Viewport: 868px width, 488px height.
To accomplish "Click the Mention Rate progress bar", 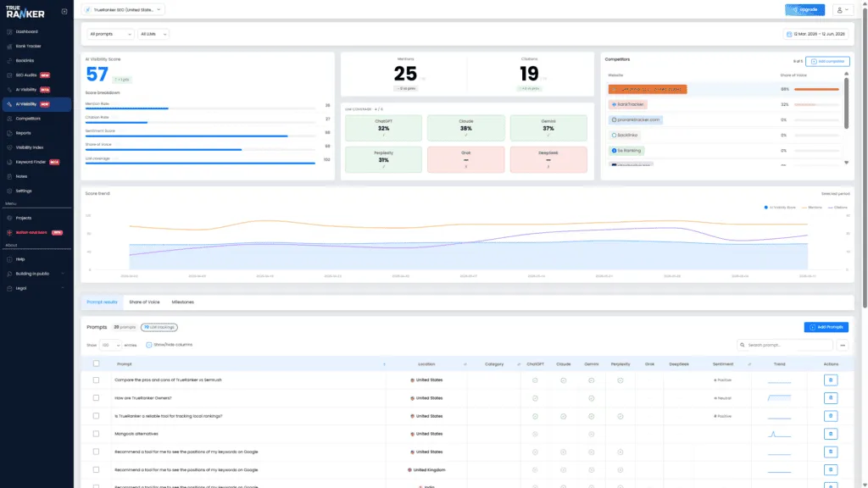I will pos(200,108).
